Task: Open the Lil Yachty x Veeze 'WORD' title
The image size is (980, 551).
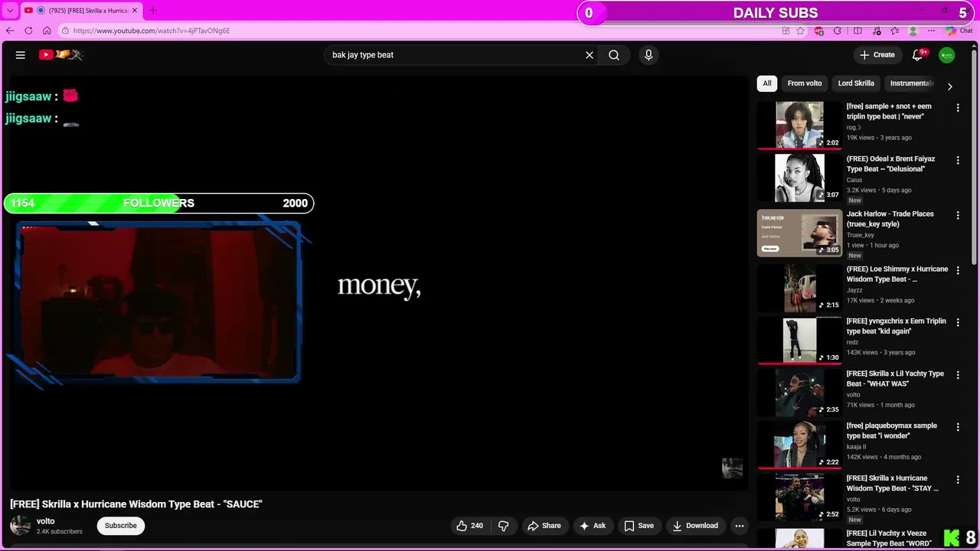Action: pyautogui.click(x=889, y=539)
